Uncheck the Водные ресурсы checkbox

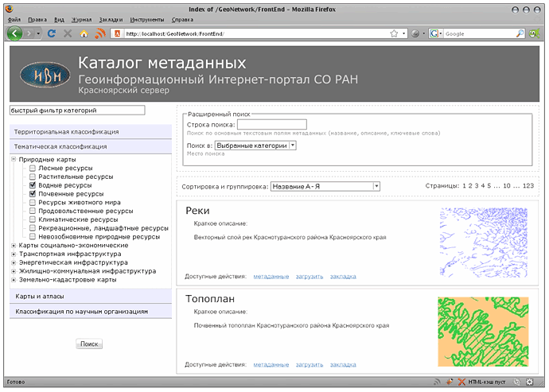[32, 185]
